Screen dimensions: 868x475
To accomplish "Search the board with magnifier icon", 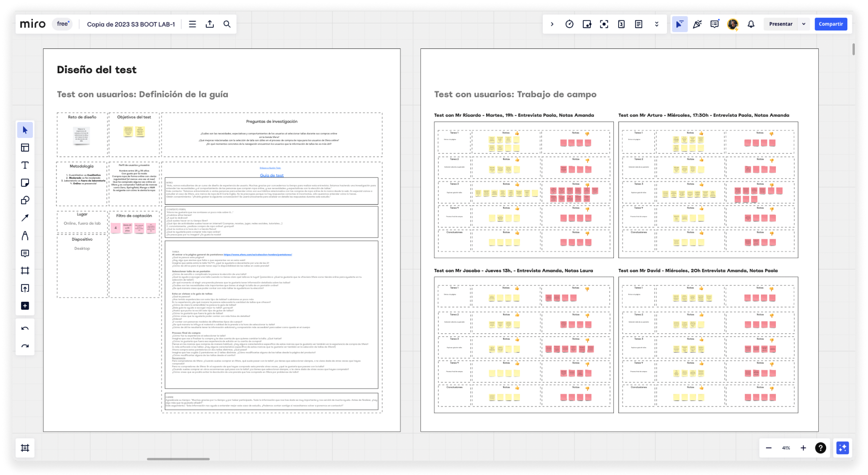I will [x=227, y=24].
